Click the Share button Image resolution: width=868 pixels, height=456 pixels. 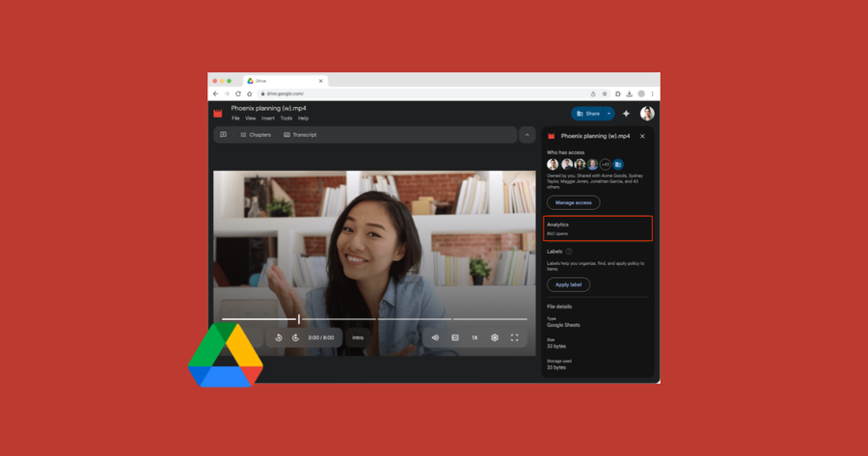click(588, 114)
